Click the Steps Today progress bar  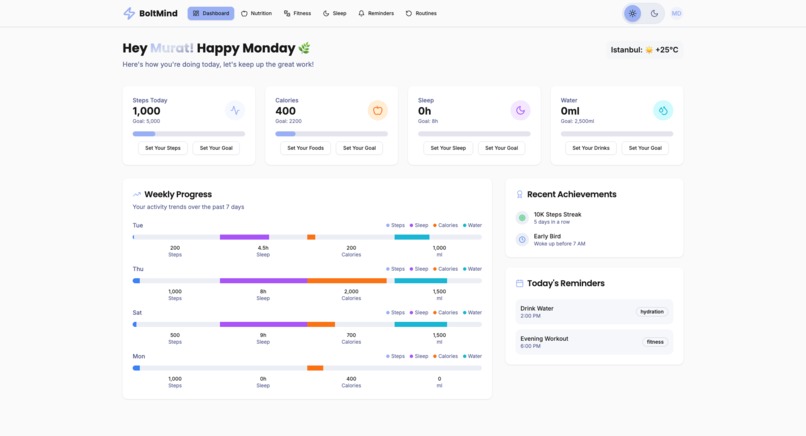click(189, 134)
